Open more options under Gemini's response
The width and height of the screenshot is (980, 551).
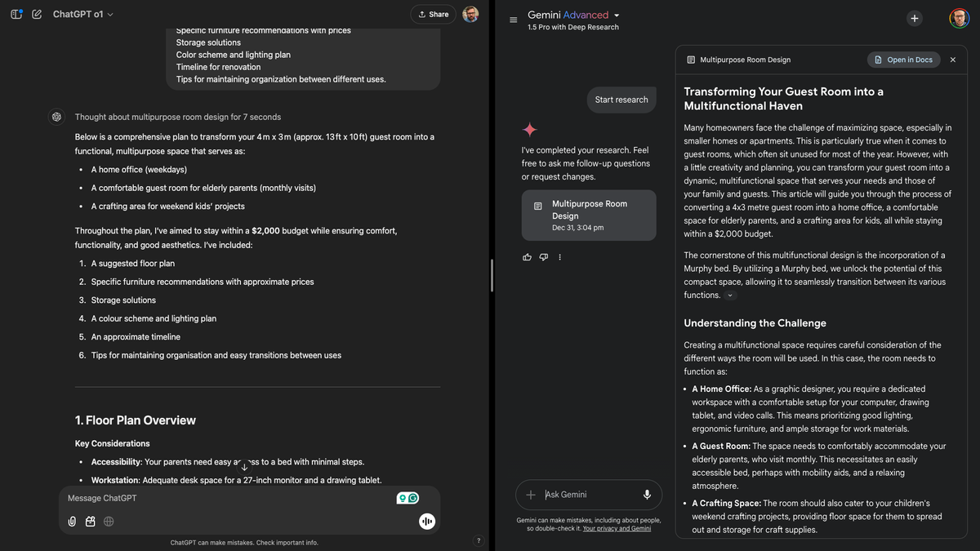pos(559,257)
